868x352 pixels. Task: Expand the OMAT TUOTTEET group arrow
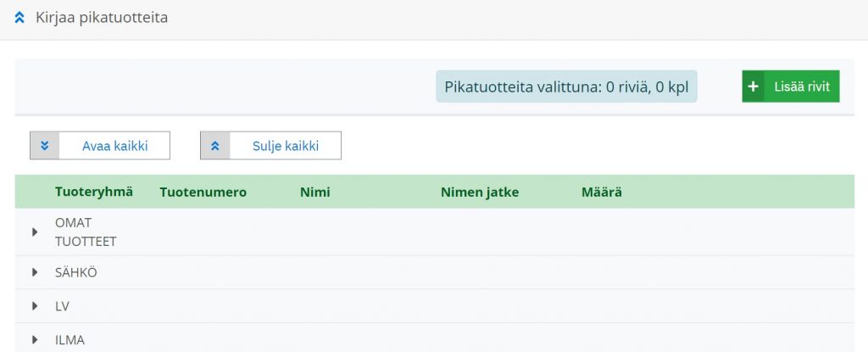click(x=35, y=232)
